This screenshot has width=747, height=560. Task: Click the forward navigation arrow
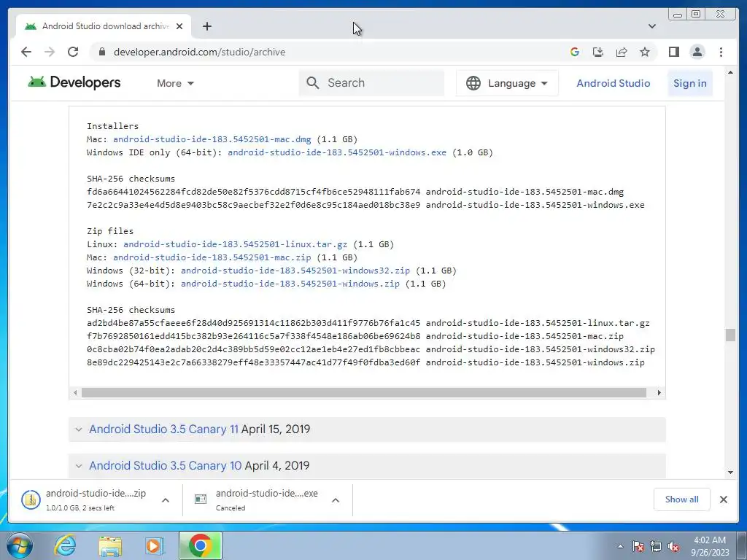coord(50,52)
